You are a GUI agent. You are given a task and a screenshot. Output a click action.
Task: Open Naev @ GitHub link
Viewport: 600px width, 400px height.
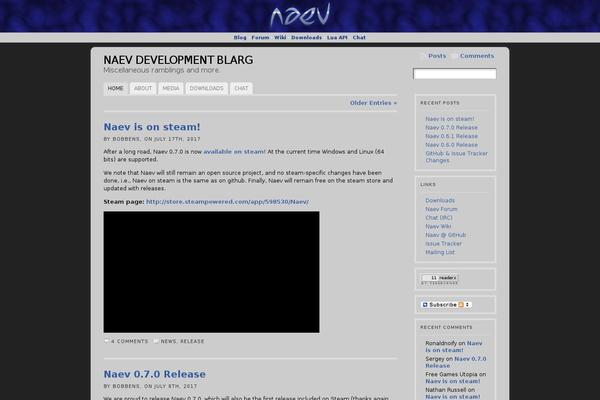pos(446,235)
